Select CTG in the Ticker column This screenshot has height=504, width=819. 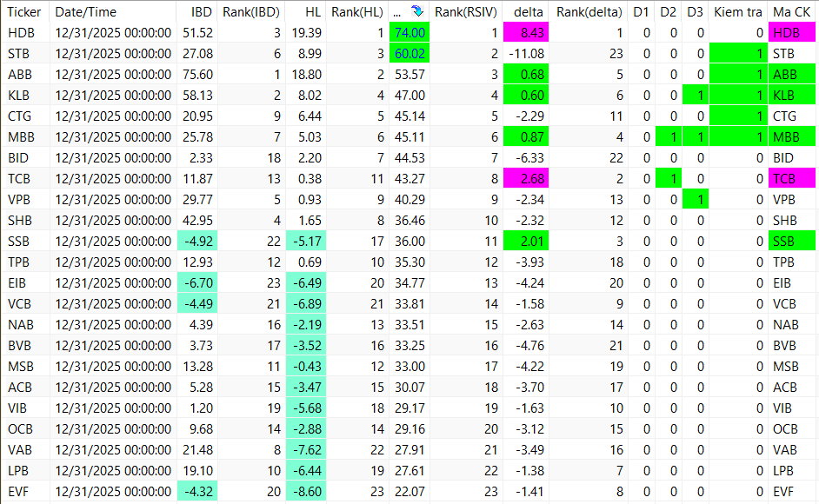tap(19, 116)
